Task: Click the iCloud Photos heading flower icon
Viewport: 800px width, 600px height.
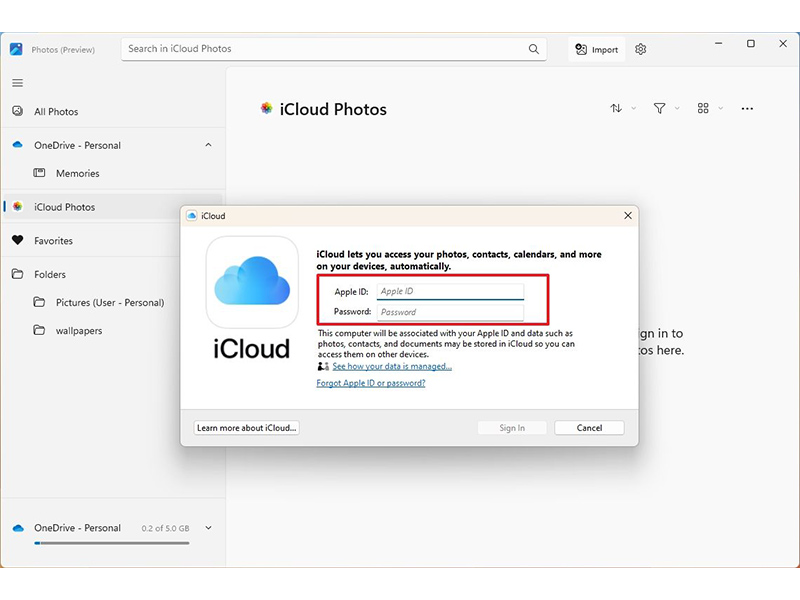Action: [266, 108]
